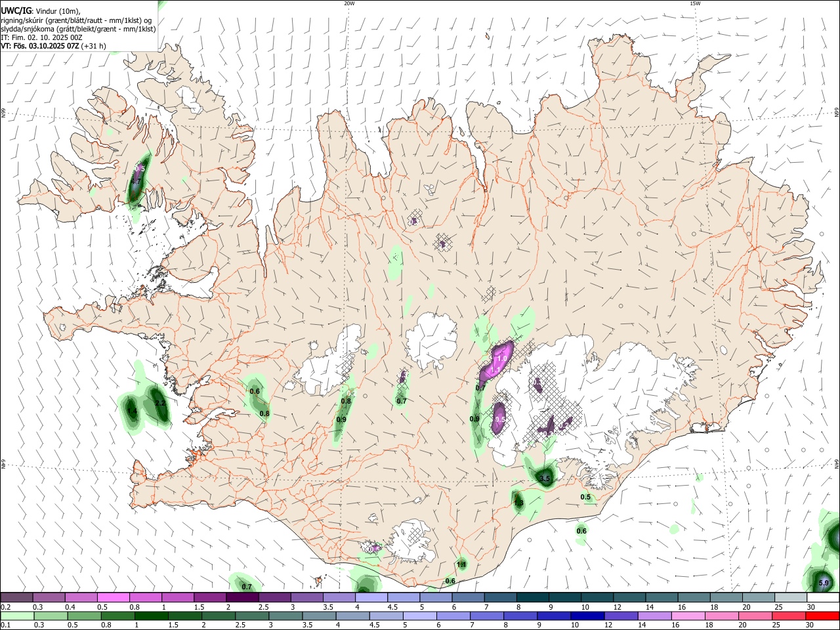Click the valid time line 'VT: Fös. 03.10.2025 07Z'
Image resolution: width=840 pixels, height=630 pixels.
pyautogui.click(x=40, y=46)
